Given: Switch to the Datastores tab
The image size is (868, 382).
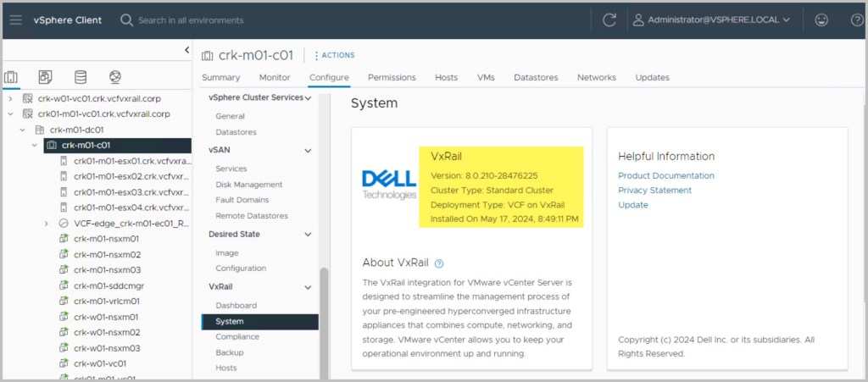Looking at the screenshot, I should pyautogui.click(x=536, y=77).
